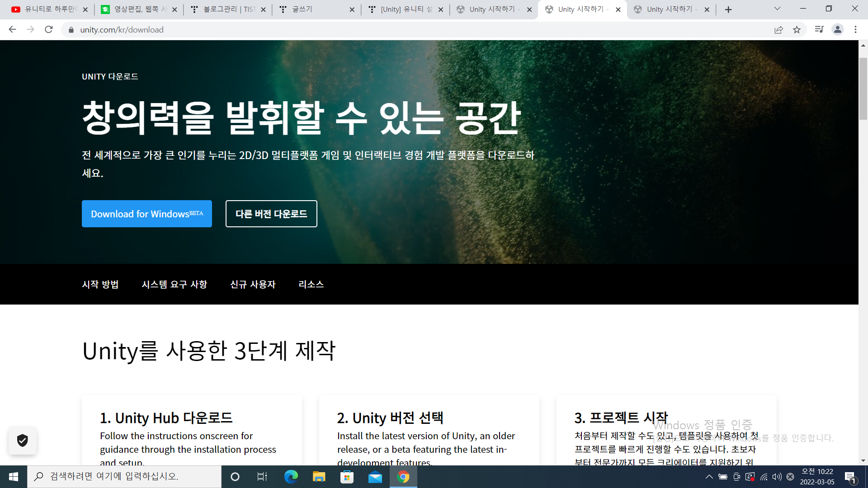
Task: Open the Mail app in taskbar
Action: (x=375, y=477)
